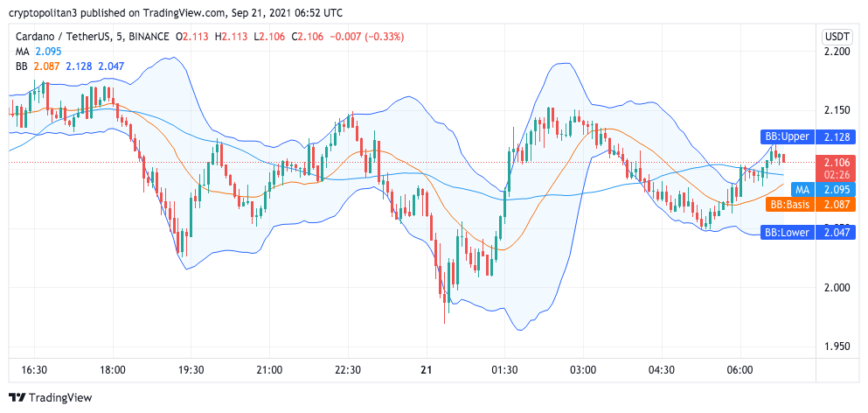Click the 2.150 price axis label

[836, 110]
